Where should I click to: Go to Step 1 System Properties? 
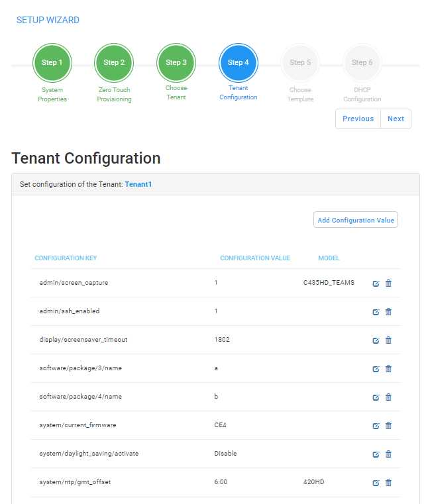(x=52, y=63)
